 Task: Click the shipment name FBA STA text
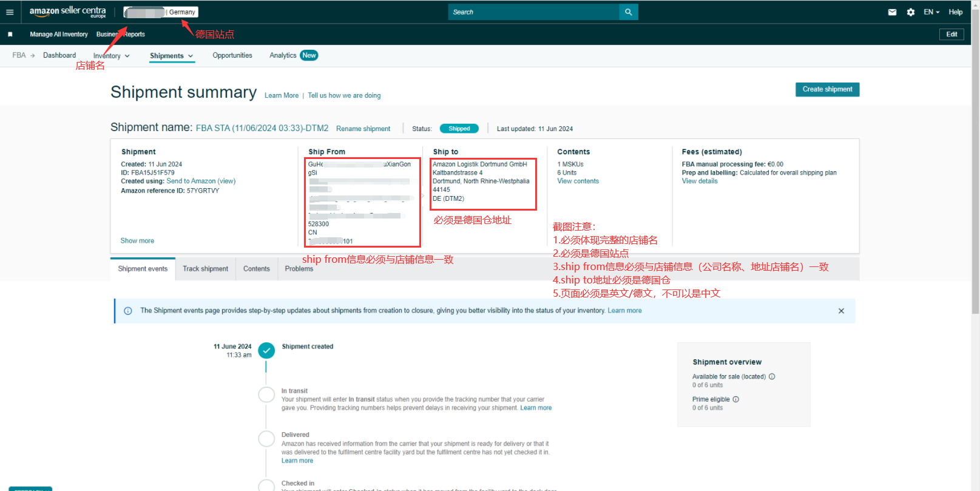pos(262,128)
